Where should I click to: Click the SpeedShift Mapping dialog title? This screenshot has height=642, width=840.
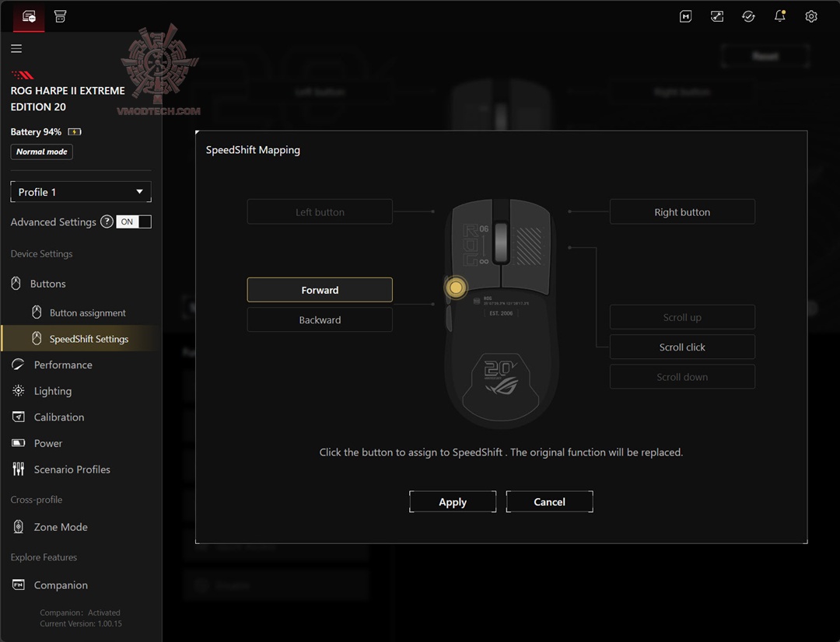click(x=253, y=150)
